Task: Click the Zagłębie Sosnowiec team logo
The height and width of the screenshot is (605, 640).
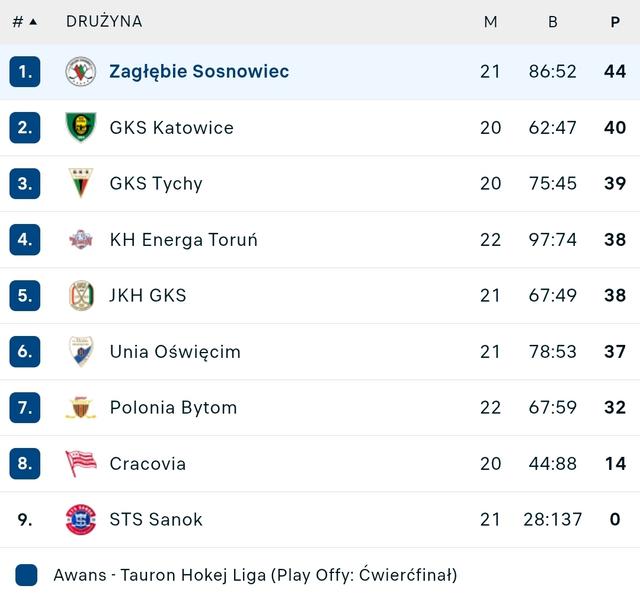Action: [81, 72]
